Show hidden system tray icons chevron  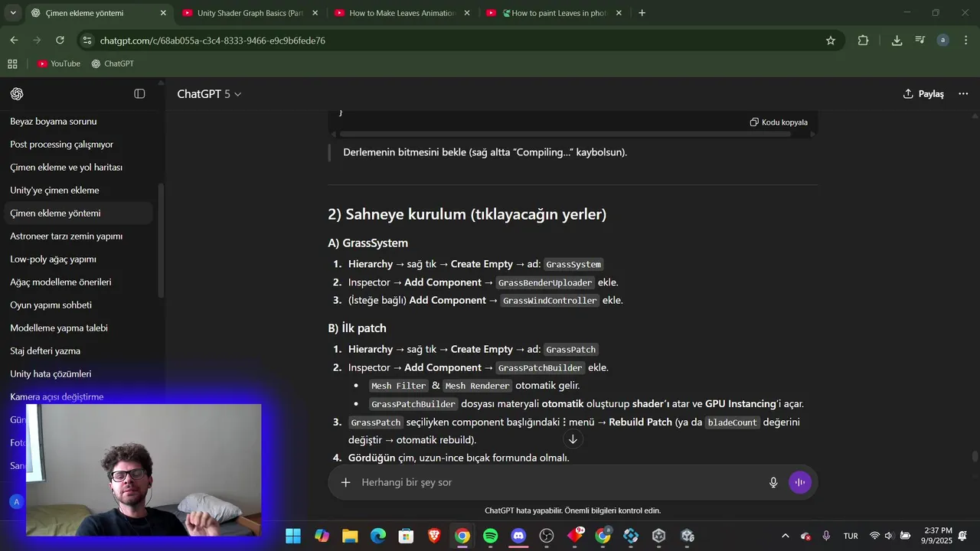pyautogui.click(x=785, y=536)
